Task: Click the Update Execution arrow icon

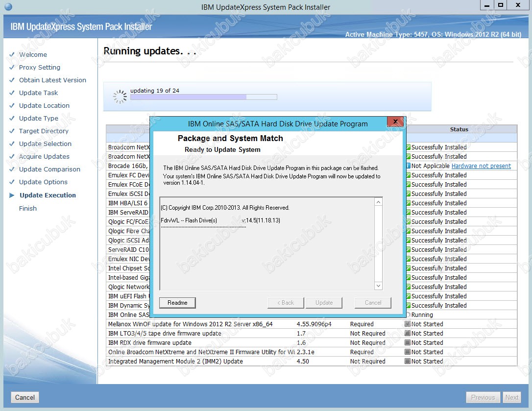Action: pos(12,195)
